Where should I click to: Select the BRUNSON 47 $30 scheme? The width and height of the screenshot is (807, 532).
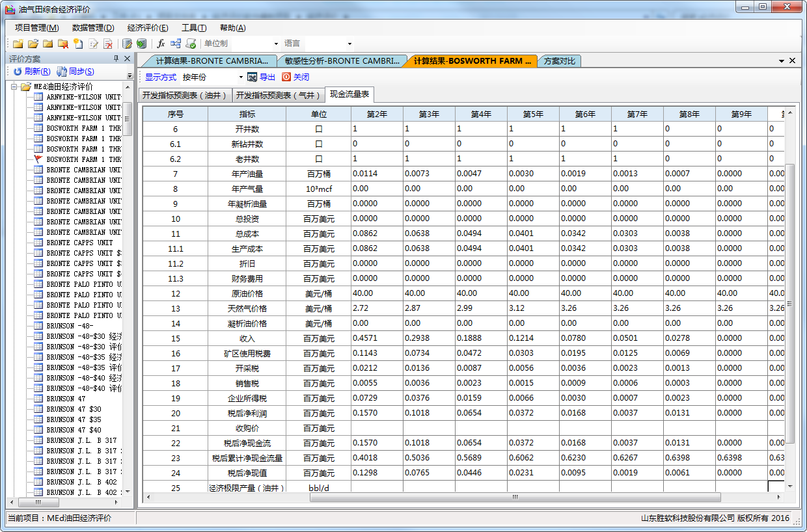pos(74,409)
